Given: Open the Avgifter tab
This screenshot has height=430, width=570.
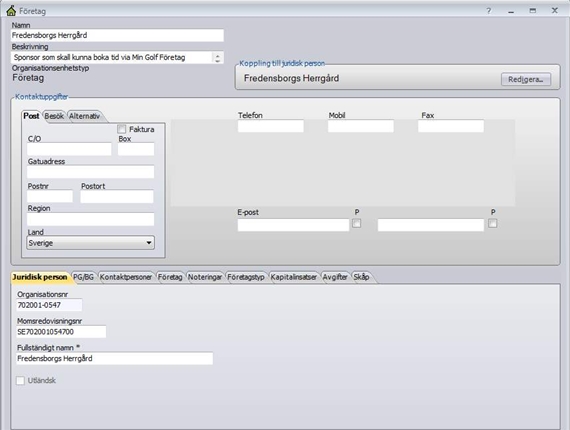Looking at the screenshot, I should (335, 277).
